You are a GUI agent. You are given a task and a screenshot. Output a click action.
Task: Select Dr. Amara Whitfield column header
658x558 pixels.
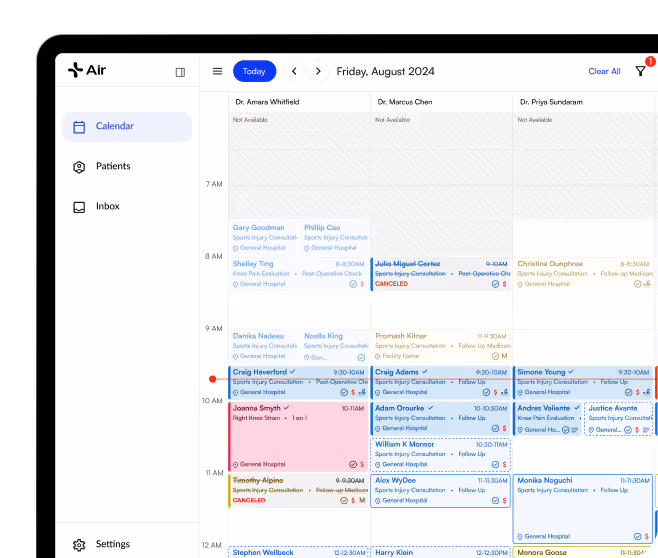click(267, 102)
